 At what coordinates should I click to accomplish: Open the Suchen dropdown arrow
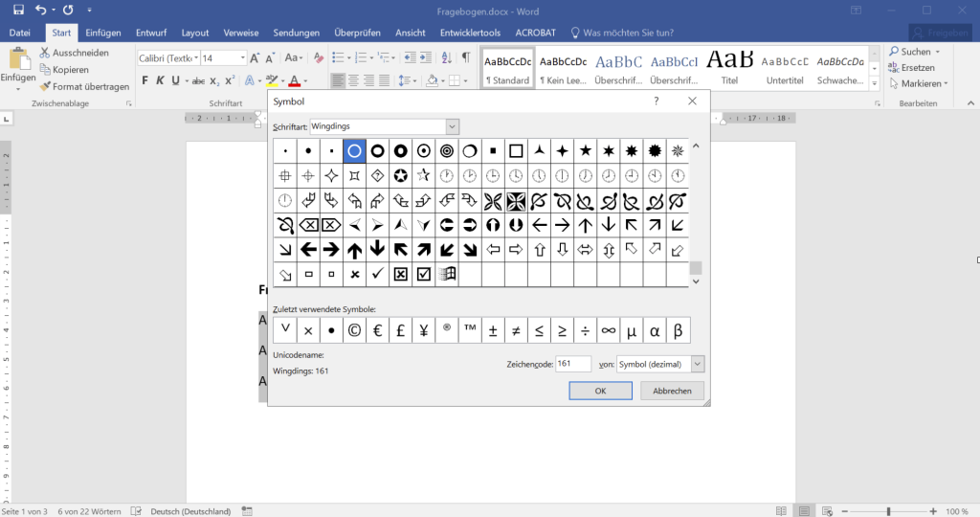click(938, 52)
